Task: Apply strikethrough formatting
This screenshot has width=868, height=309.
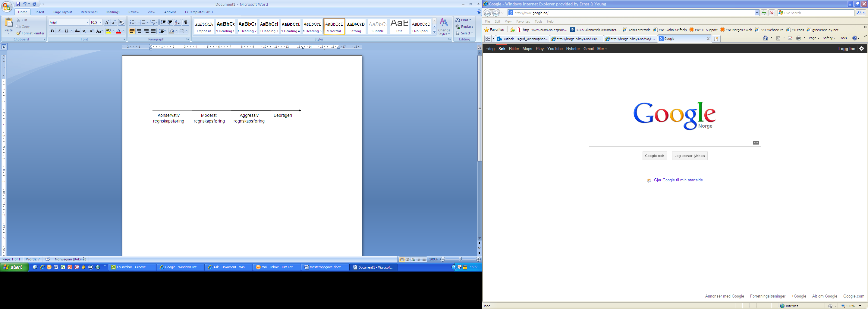Action: [x=77, y=31]
